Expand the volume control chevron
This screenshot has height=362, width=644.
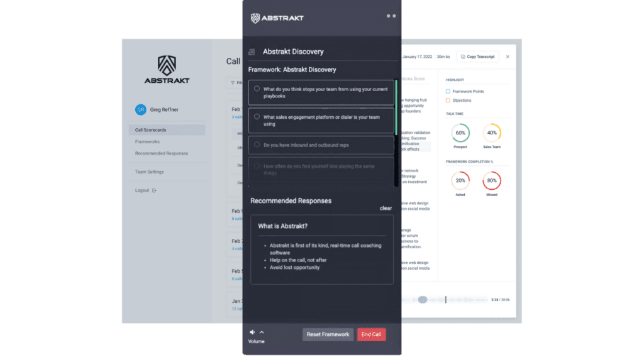(262, 332)
